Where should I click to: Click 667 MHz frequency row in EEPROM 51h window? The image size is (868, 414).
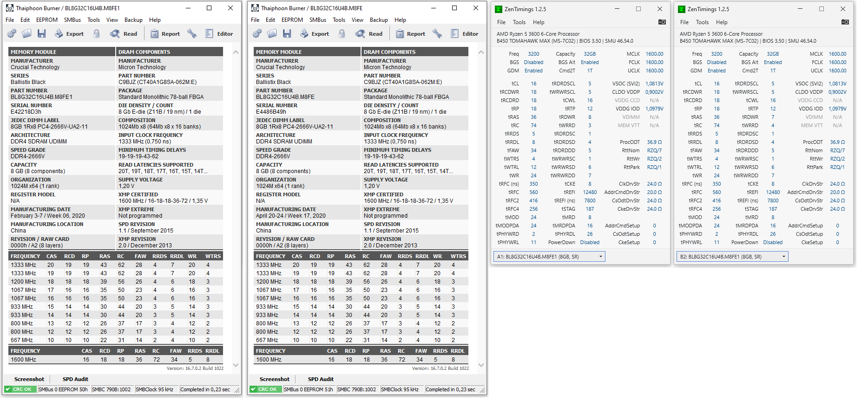coord(361,340)
